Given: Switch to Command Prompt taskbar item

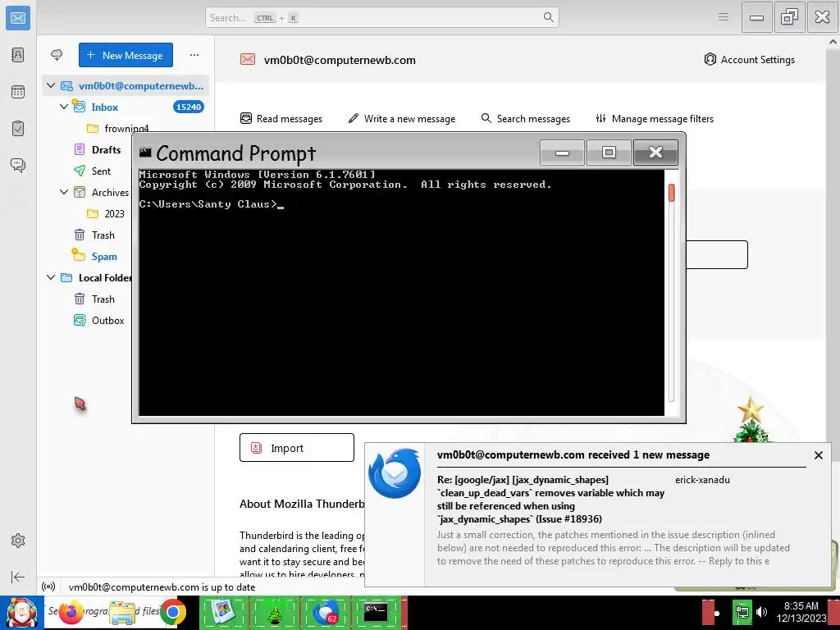Looking at the screenshot, I should pos(376,612).
